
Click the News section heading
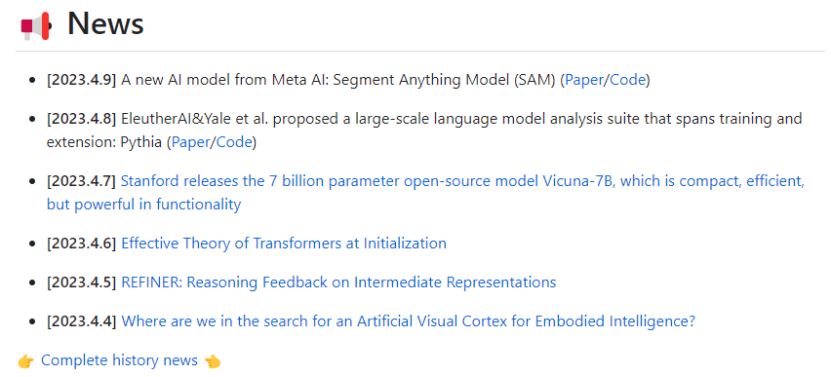point(105,24)
